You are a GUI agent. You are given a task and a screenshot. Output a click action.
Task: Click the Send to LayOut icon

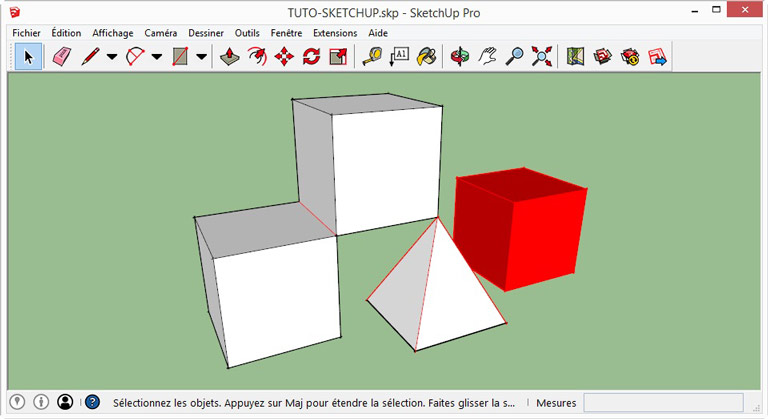(657, 57)
